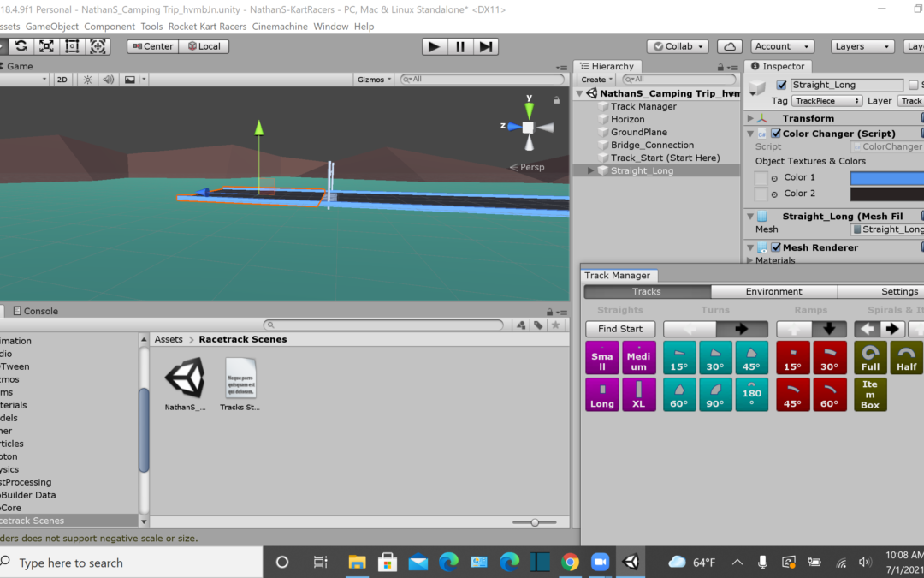The height and width of the screenshot is (578, 924).
Task: Add Item Box piece
Action: point(870,395)
